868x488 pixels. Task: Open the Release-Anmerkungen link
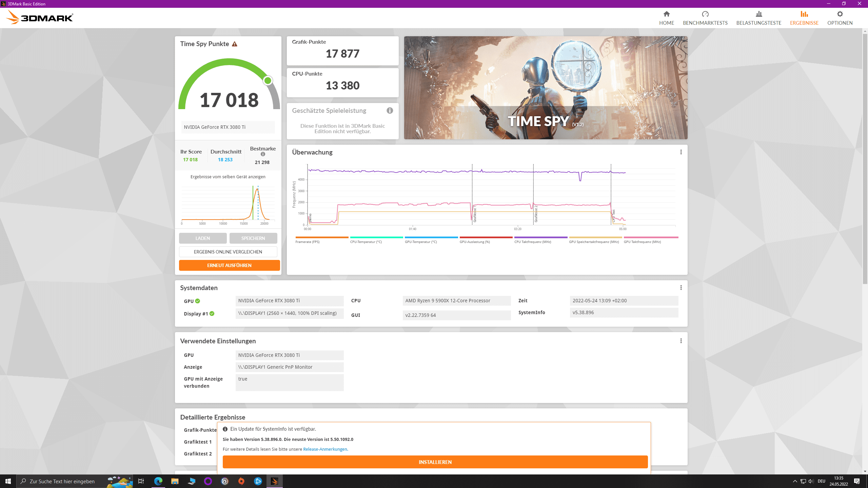pyautogui.click(x=325, y=449)
